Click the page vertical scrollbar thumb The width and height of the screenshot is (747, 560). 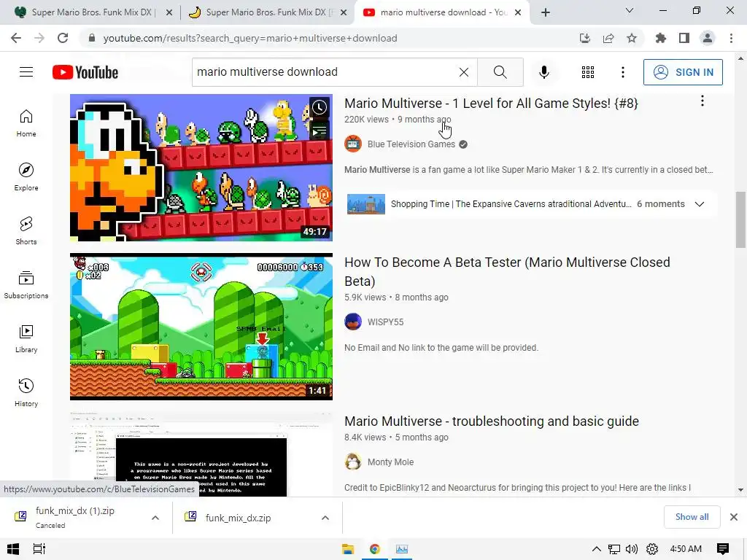pyautogui.click(x=740, y=219)
